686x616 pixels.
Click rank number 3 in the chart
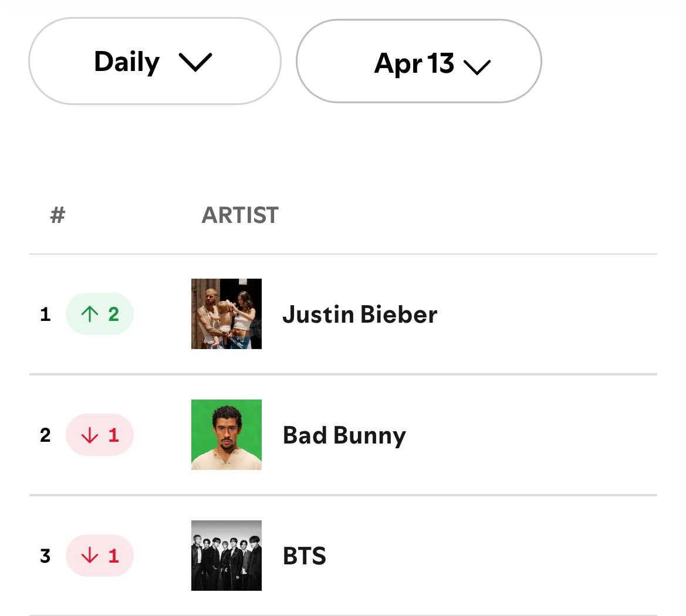[45, 556]
